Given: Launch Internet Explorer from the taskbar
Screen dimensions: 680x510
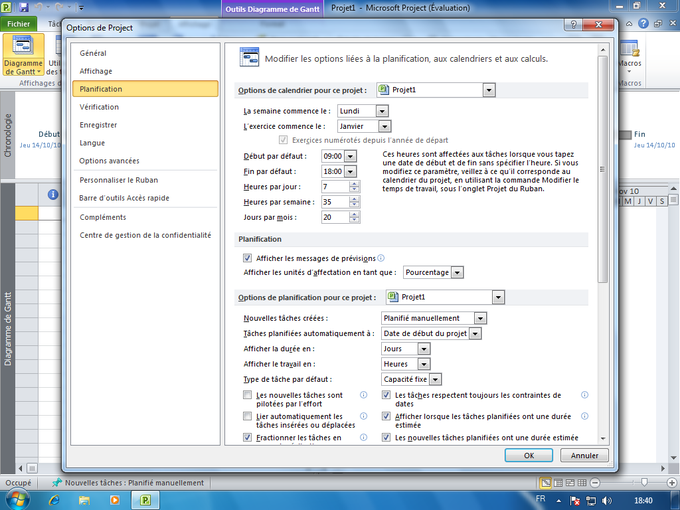Looking at the screenshot, I should (x=54, y=500).
